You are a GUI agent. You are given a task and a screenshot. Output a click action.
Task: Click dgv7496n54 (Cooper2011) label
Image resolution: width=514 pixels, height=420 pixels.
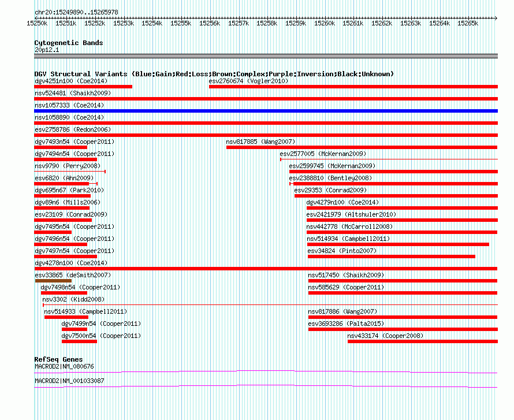pos(75,239)
